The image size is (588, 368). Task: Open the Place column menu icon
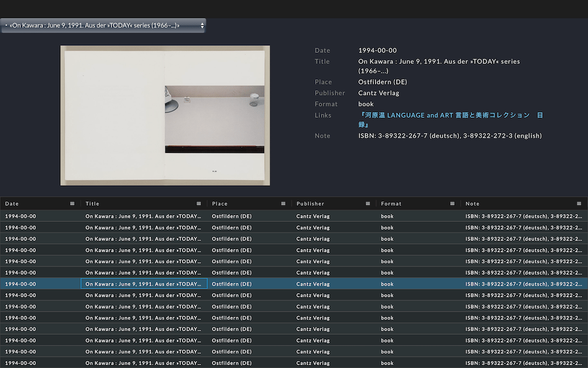283,204
